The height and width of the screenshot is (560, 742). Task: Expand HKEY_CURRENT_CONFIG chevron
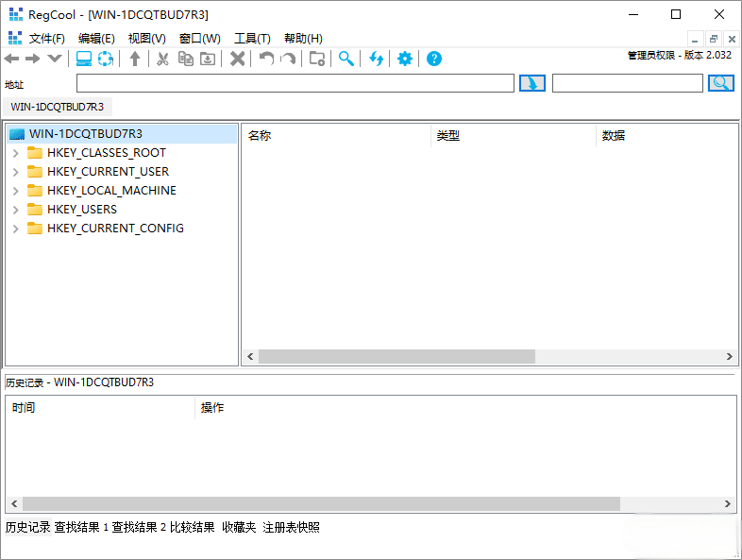[16, 229]
